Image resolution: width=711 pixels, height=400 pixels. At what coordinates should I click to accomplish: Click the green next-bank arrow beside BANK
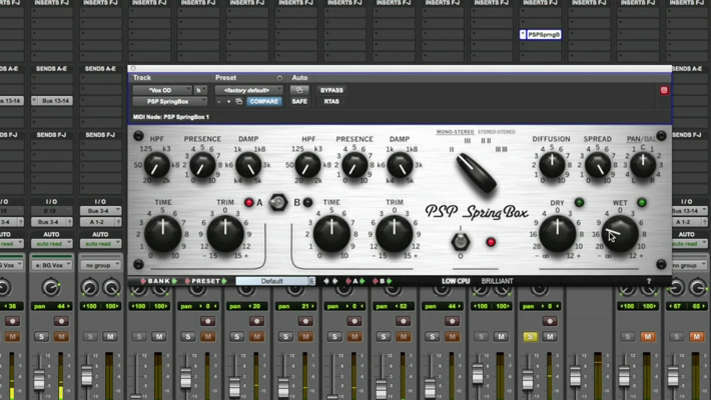174,281
